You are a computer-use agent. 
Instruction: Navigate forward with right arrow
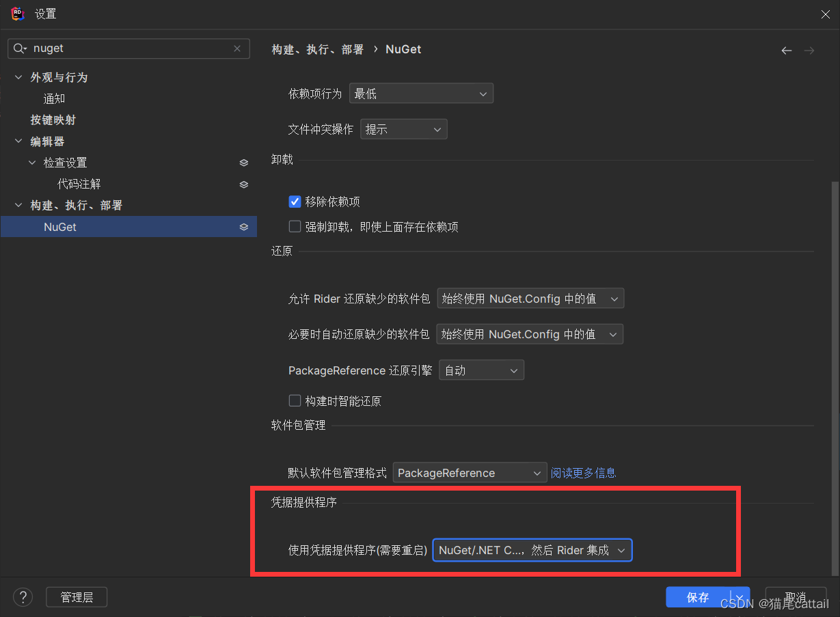click(x=809, y=51)
